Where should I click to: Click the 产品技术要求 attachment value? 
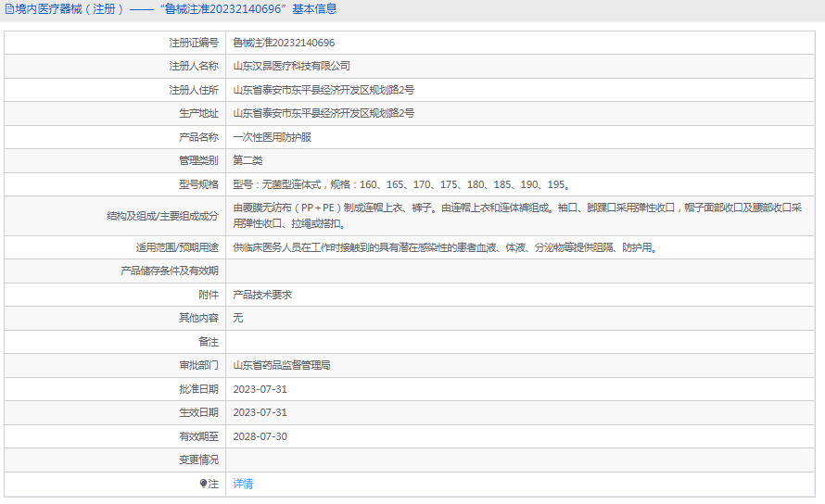click(x=262, y=296)
